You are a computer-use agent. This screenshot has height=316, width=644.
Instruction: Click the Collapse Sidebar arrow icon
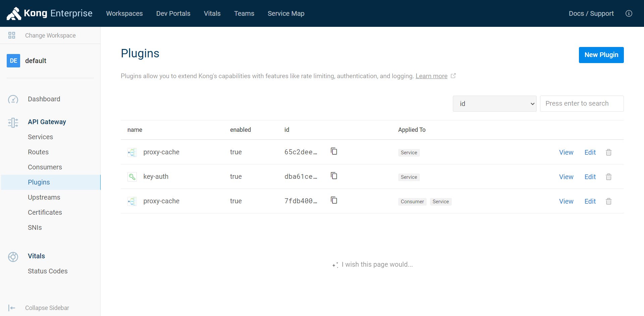tap(12, 308)
